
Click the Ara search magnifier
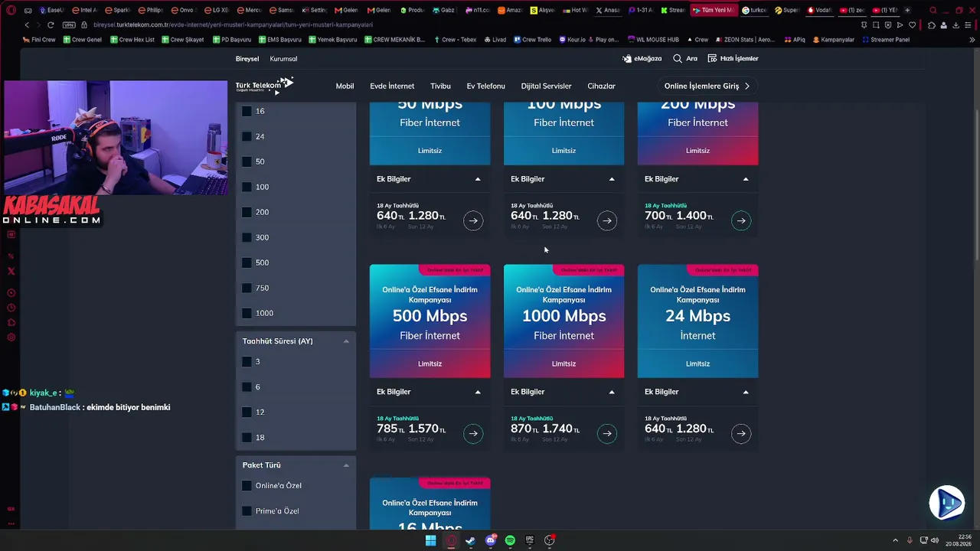pyautogui.click(x=678, y=58)
